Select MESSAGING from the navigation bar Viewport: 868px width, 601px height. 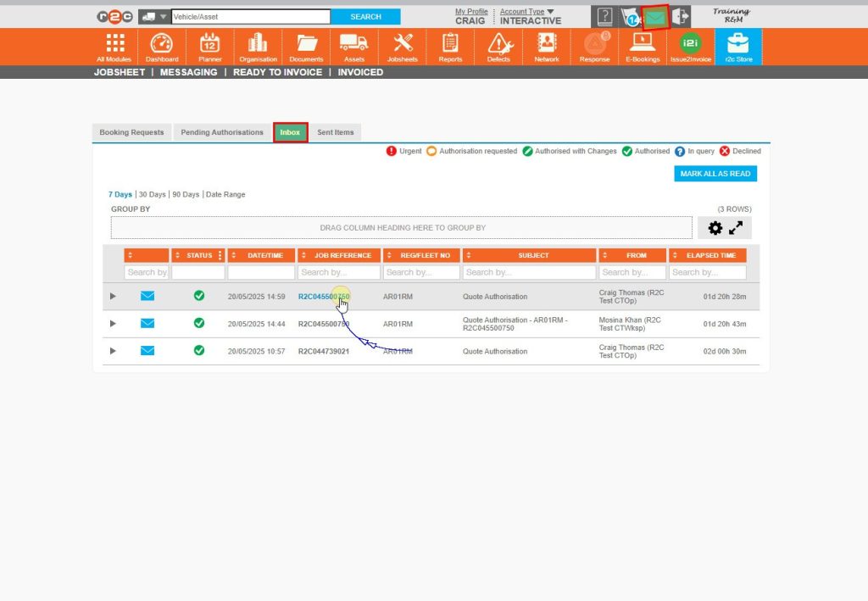coord(188,73)
